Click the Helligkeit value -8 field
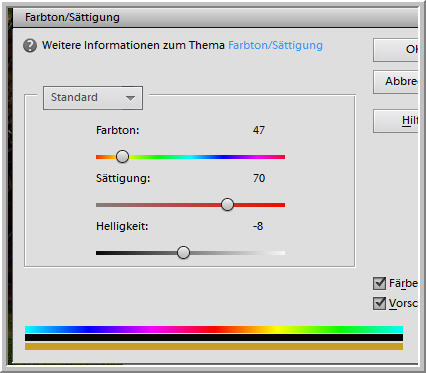The width and height of the screenshot is (426, 373). 258,226
